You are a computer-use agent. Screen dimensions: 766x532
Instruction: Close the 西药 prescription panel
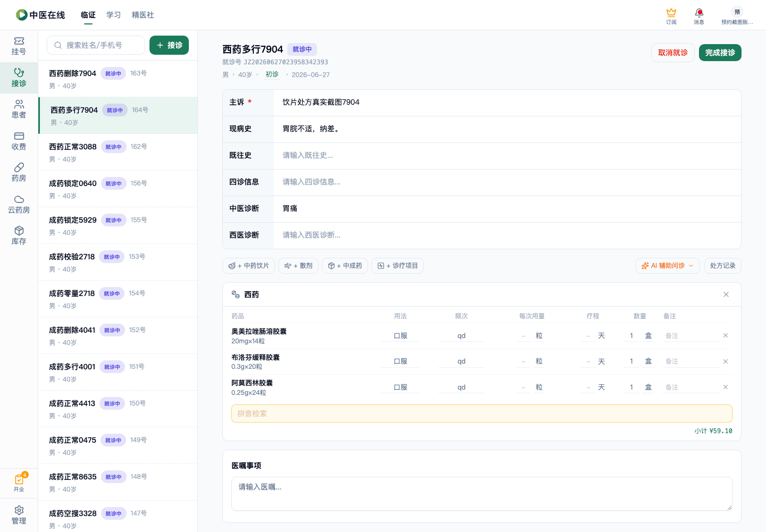(x=726, y=294)
